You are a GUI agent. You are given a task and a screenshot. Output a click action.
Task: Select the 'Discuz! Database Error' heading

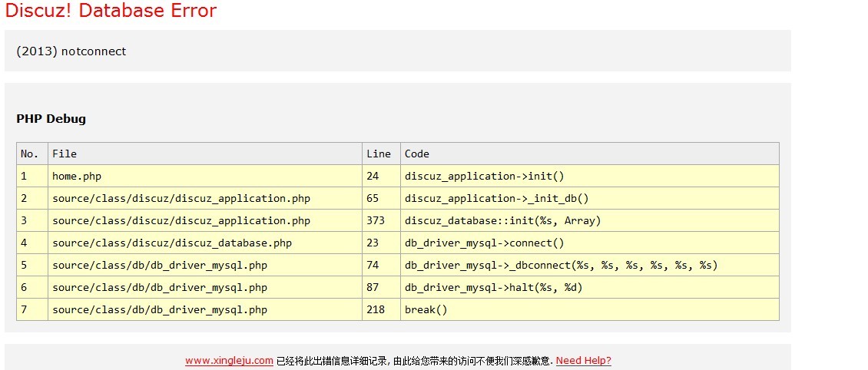click(111, 10)
